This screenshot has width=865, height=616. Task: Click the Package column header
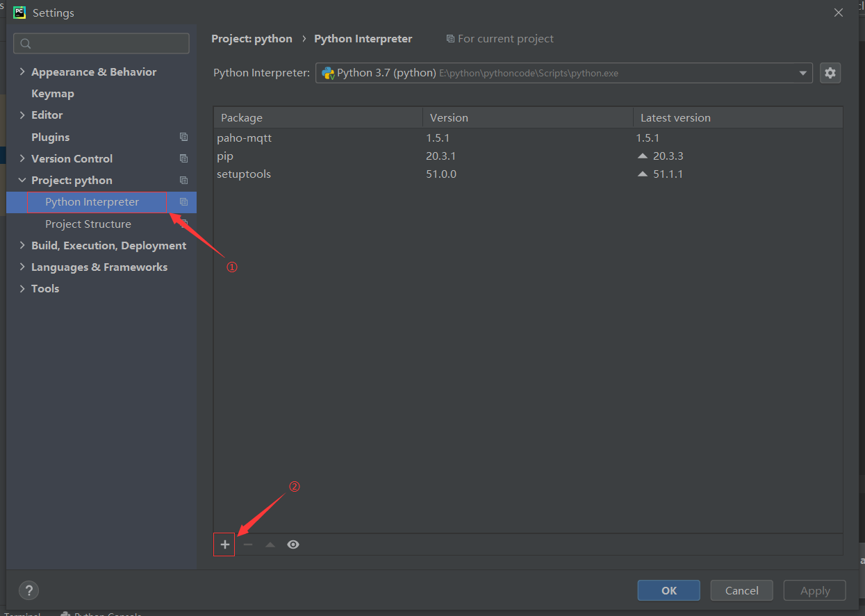tap(318, 117)
